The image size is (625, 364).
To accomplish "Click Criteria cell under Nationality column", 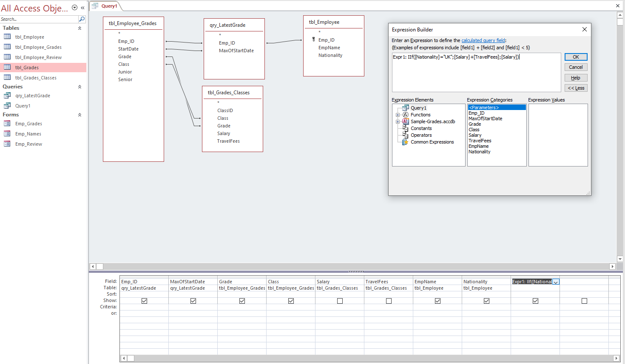I will pyautogui.click(x=486, y=307).
